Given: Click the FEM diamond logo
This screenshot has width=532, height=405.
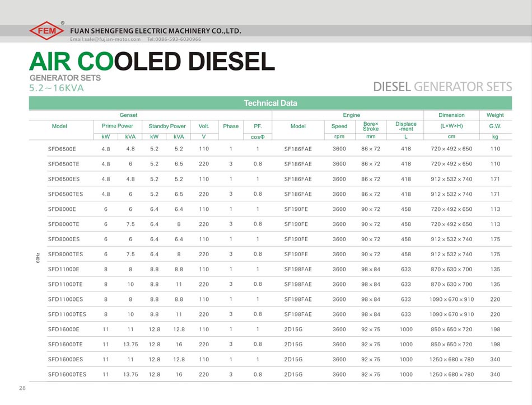Looking at the screenshot, I should point(46,31).
